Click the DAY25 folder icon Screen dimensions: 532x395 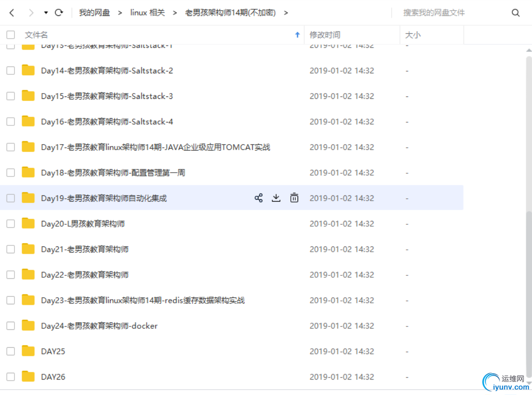click(28, 351)
